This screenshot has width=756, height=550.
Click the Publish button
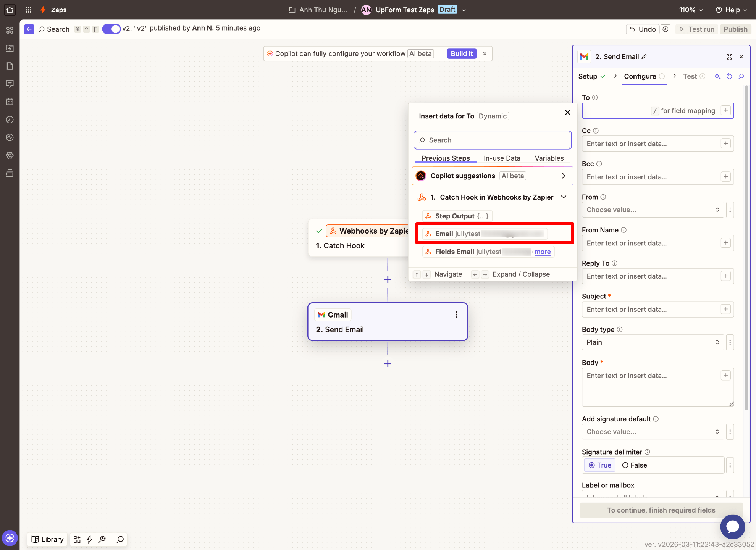pos(735,29)
